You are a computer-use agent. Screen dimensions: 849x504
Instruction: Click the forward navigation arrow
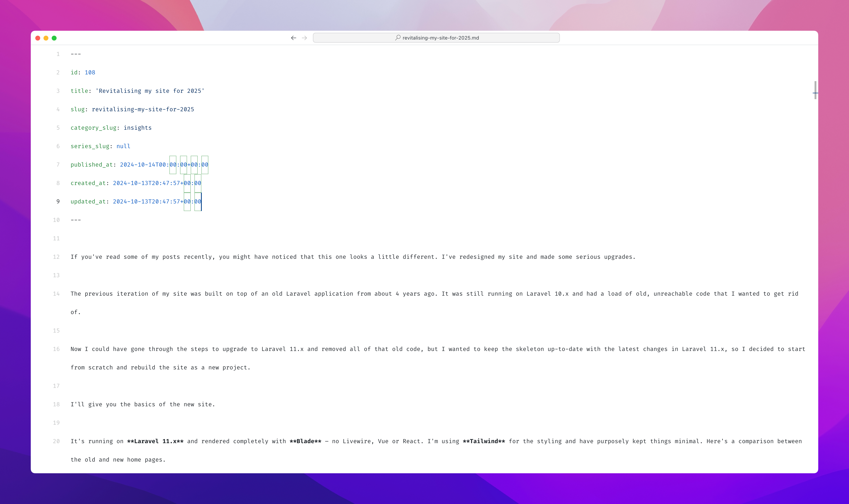click(304, 38)
